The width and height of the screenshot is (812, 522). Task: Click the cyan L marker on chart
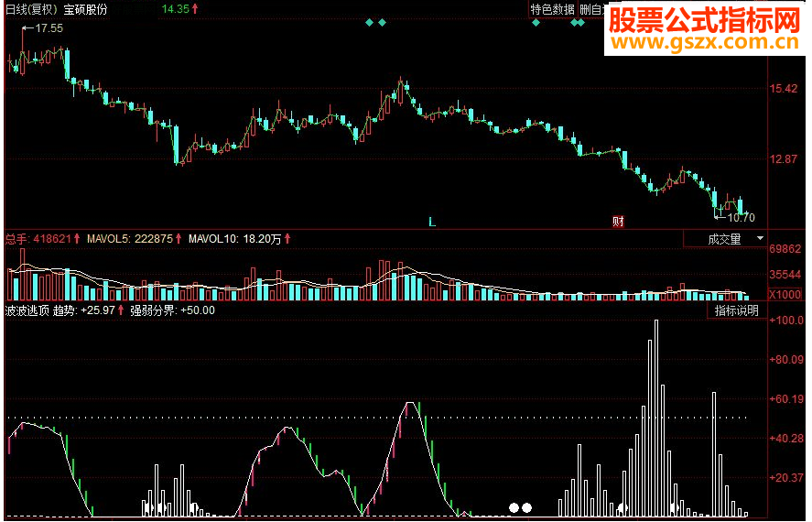432,223
